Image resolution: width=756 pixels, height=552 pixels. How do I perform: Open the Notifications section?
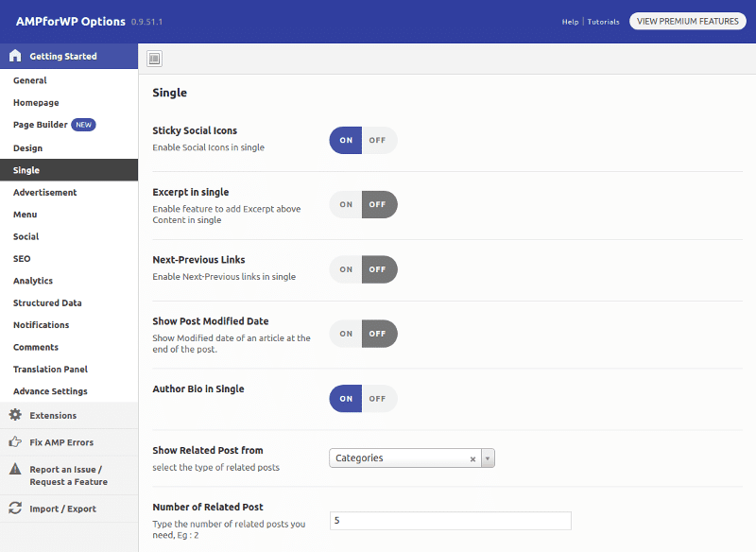(x=69, y=325)
